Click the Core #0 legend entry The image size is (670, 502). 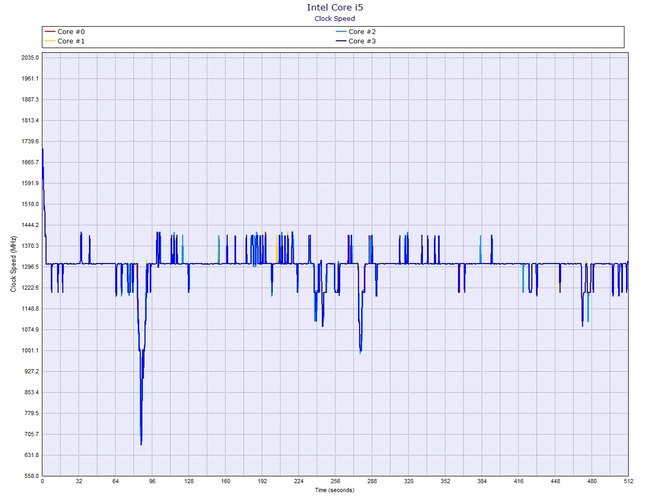point(65,32)
